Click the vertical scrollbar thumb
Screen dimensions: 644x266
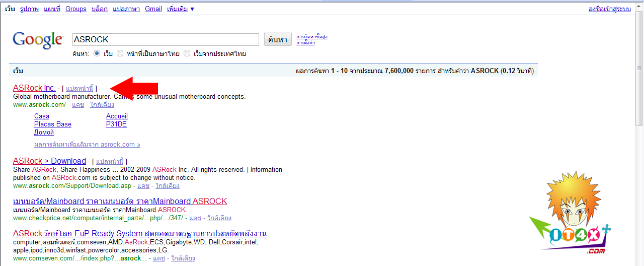point(639,68)
